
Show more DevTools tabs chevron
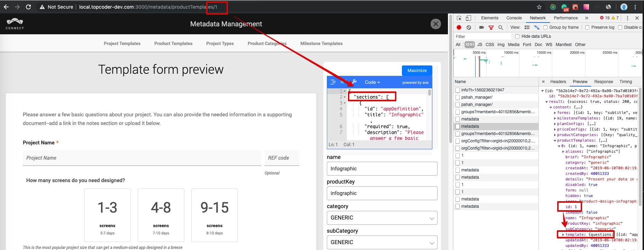[587, 18]
